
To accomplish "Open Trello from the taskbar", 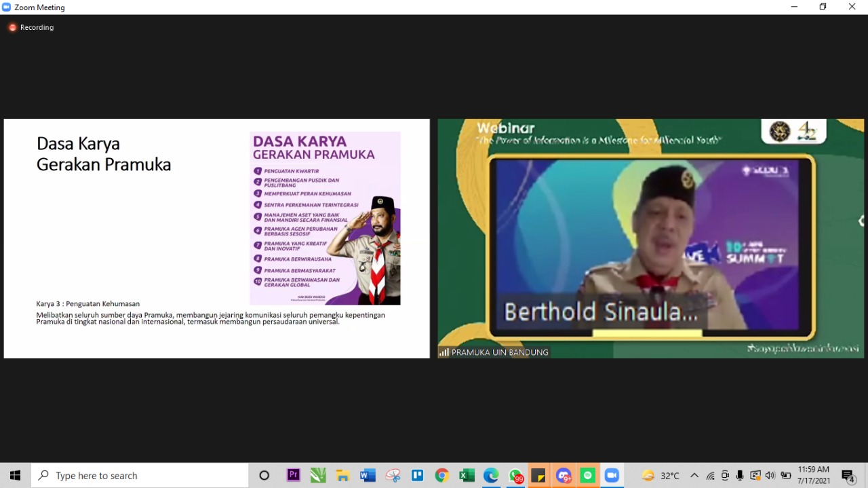I will coord(418,475).
